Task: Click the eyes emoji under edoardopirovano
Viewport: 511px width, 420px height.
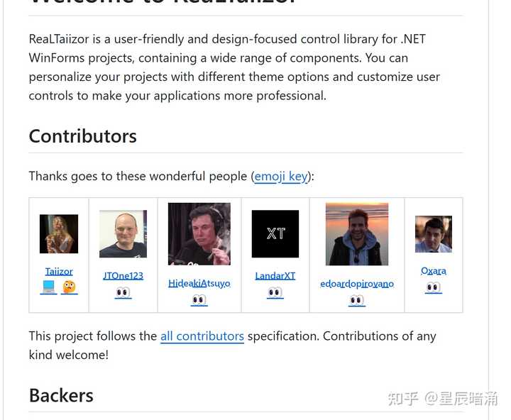Action: 357,300
